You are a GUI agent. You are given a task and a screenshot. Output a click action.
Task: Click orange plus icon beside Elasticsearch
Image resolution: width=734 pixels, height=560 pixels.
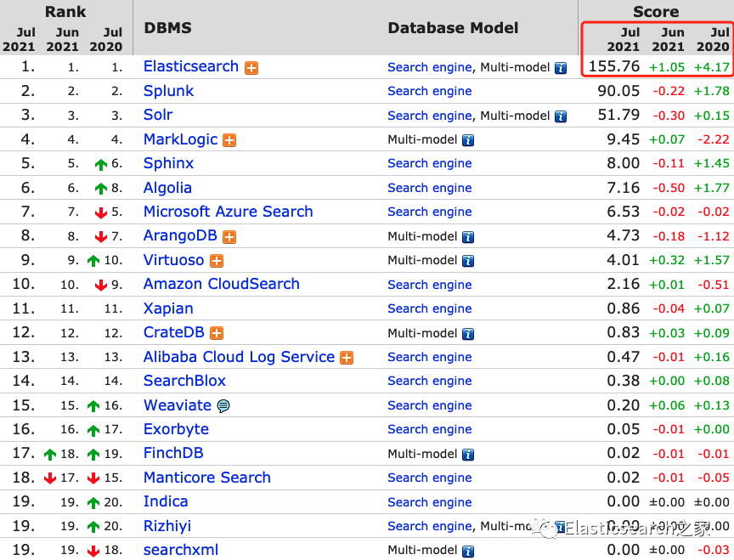(x=251, y=68)
